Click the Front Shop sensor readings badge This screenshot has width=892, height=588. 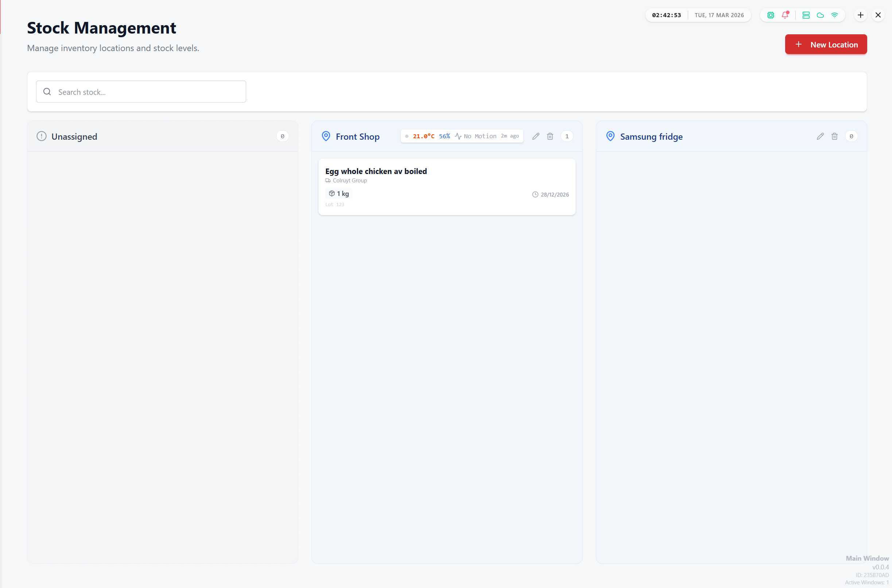[462, 136]
